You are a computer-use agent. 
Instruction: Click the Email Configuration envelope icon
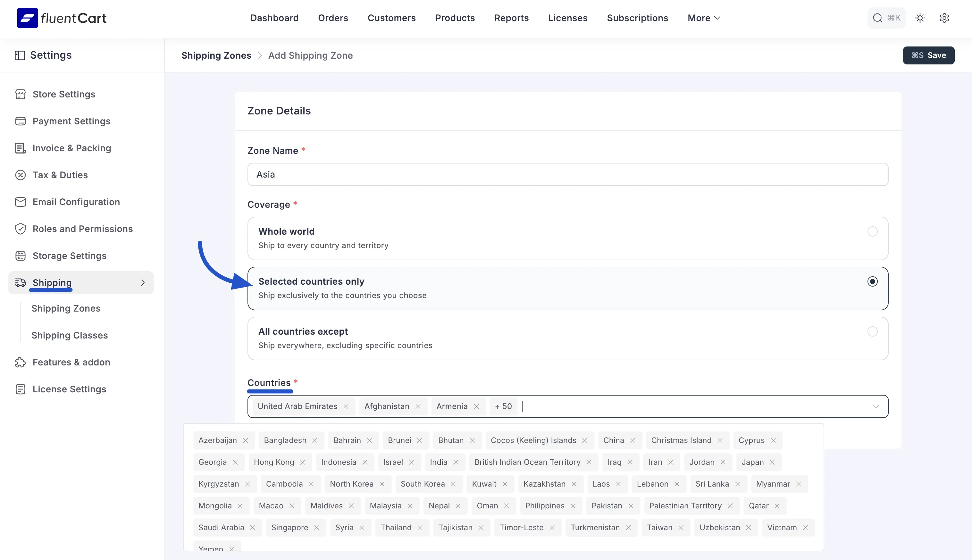21,202
